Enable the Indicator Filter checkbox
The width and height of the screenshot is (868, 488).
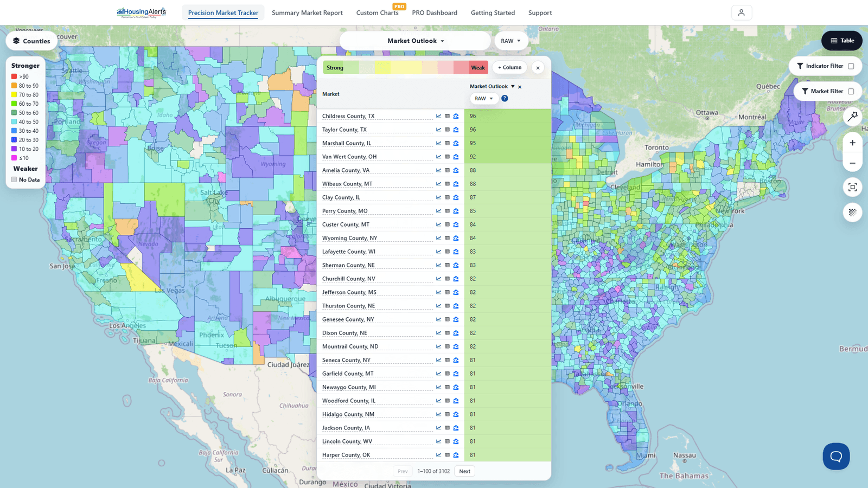pos(851,66)
